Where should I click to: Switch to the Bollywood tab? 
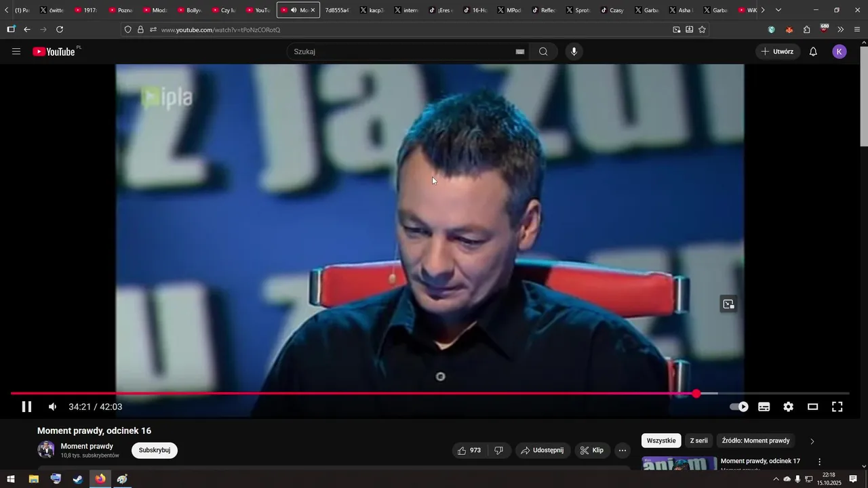190,10
